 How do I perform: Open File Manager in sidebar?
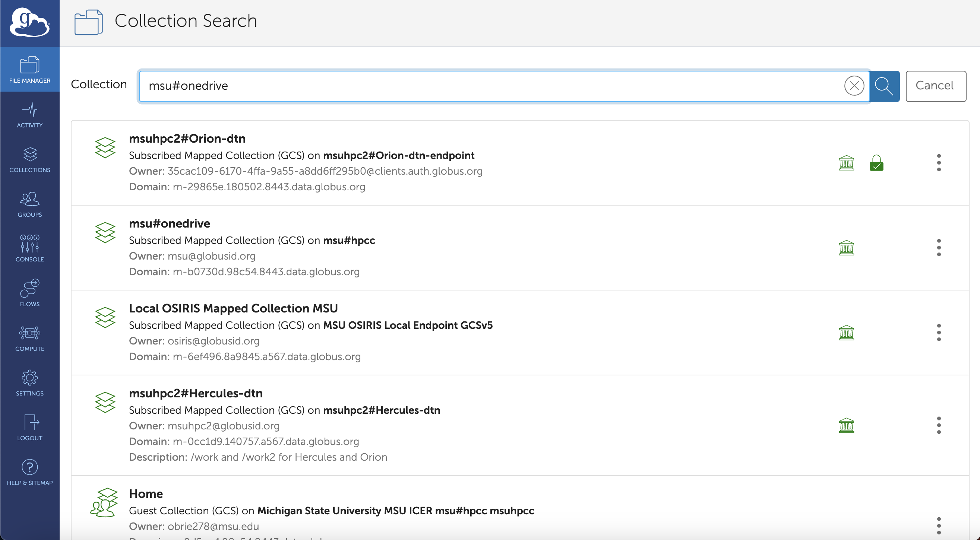pyautogui.click(x=30, y=70)
